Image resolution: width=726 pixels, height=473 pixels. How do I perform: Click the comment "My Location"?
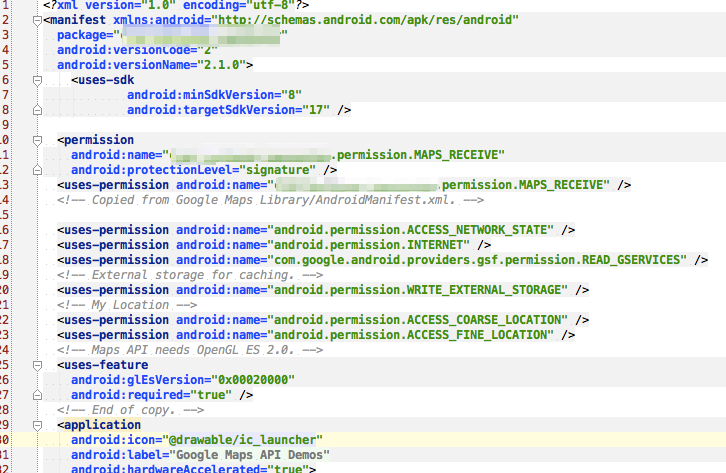127,305
